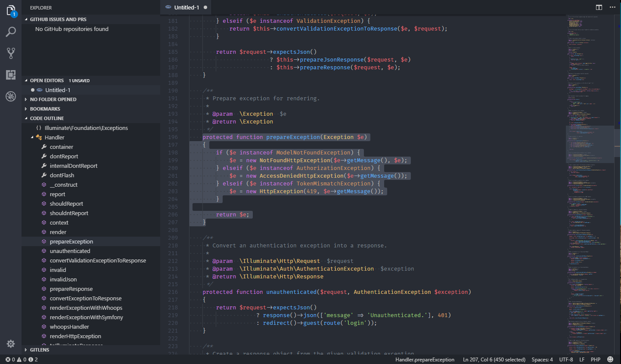
Task: Click 'No GitHub repositories found' message
Action: [x=72, y=29]
